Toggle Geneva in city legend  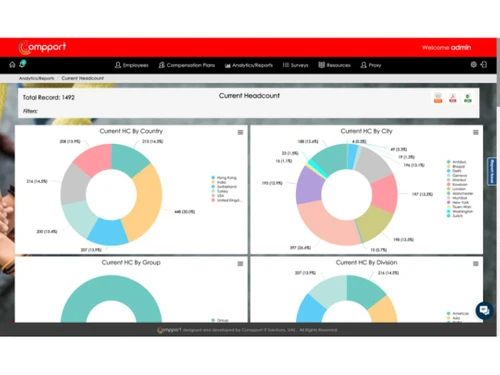(x=457, y=175)
